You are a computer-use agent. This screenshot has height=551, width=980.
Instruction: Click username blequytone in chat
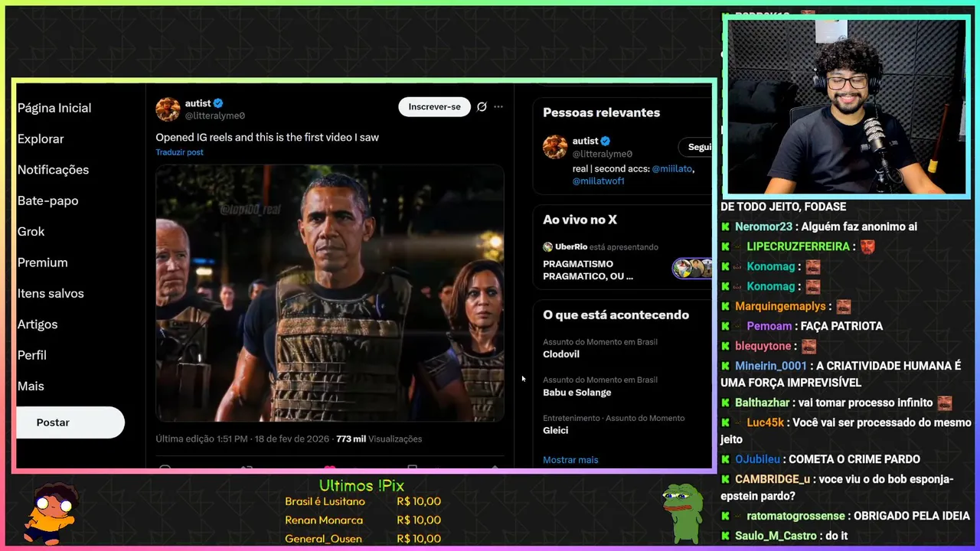[x=763, y=346]
